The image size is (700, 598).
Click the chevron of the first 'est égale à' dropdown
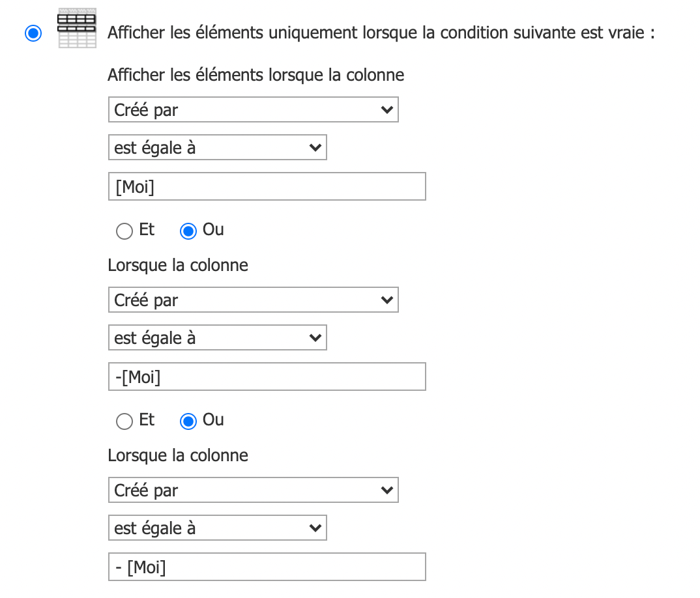point(315,148)
